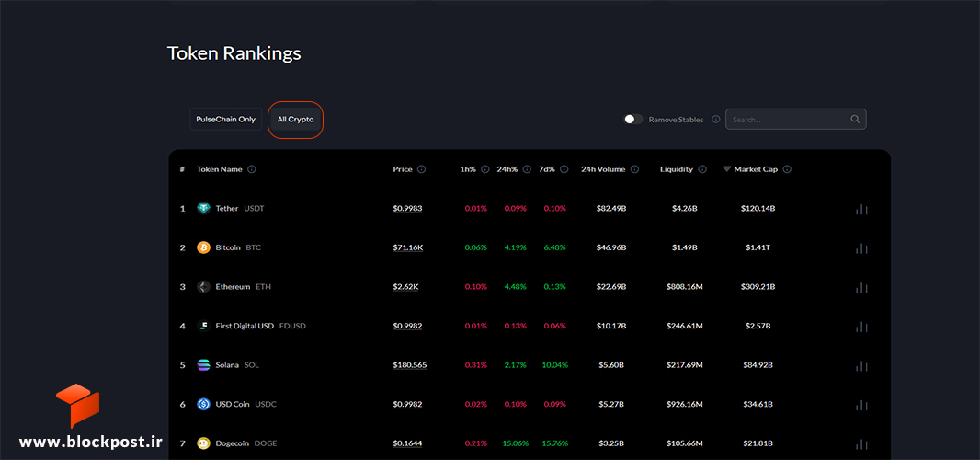980x460 pixels.
Task: Click the info icon next to 24h%
Action: tap(527, 169)
